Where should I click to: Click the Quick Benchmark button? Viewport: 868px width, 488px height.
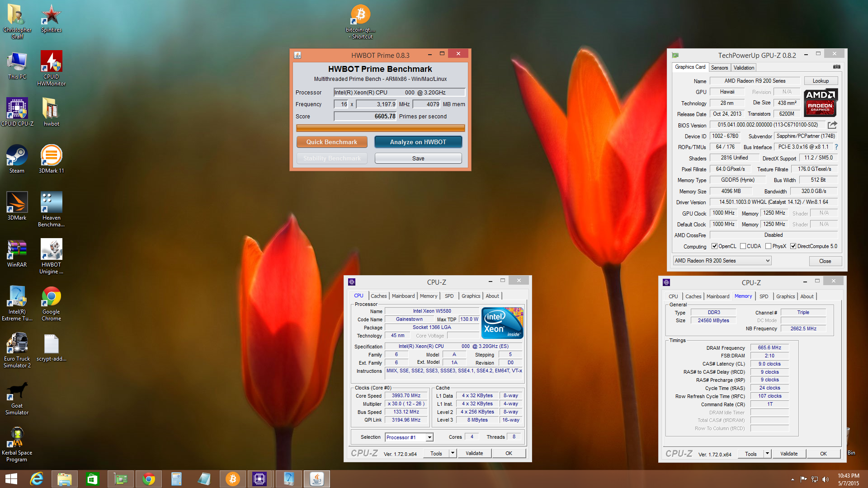[332, 142]
